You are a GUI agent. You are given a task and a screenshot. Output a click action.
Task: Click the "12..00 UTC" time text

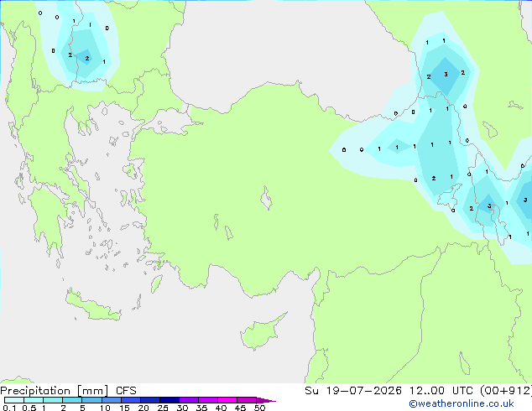(441, 391)
